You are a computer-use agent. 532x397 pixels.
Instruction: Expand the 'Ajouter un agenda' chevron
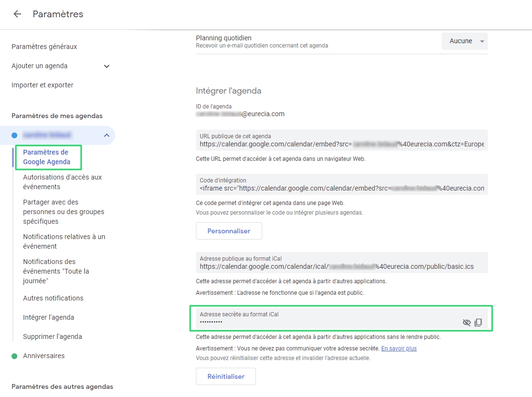coord(107,66)
